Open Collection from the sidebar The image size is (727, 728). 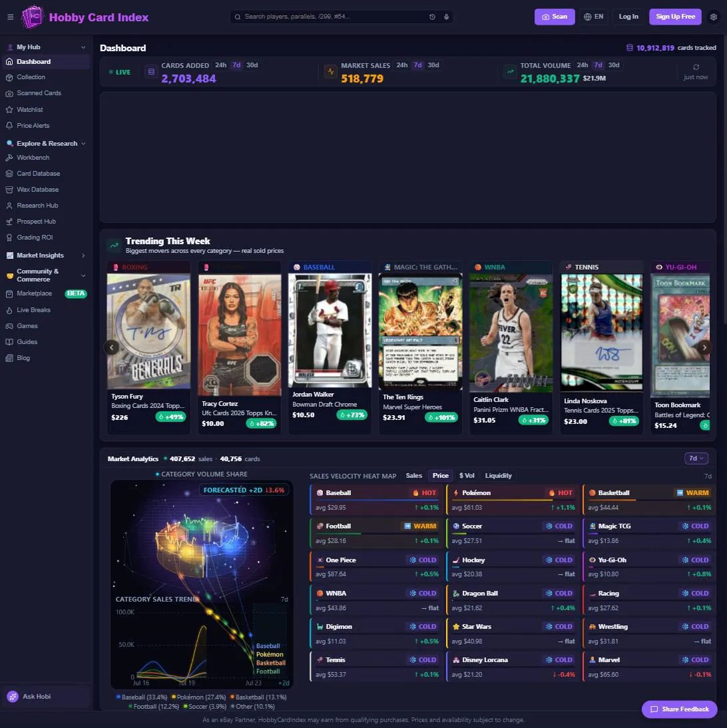(x=45, y=77)
